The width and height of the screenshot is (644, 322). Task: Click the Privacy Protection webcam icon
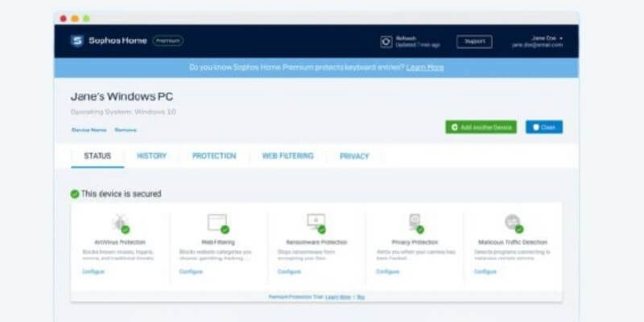pyautogui.click(x=414, y=222)
